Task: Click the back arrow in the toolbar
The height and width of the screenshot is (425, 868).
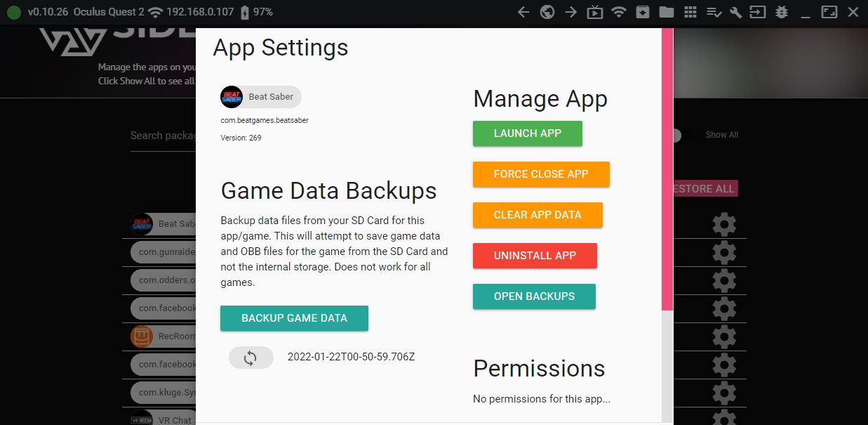Action: point(523,12)
